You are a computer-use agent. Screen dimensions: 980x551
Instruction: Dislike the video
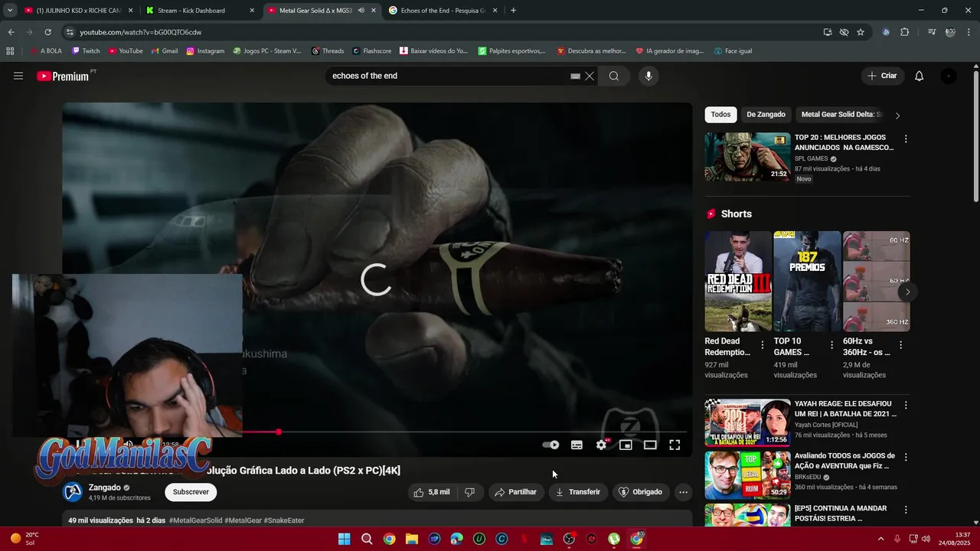pyautogui.click(x=470, y=492)
